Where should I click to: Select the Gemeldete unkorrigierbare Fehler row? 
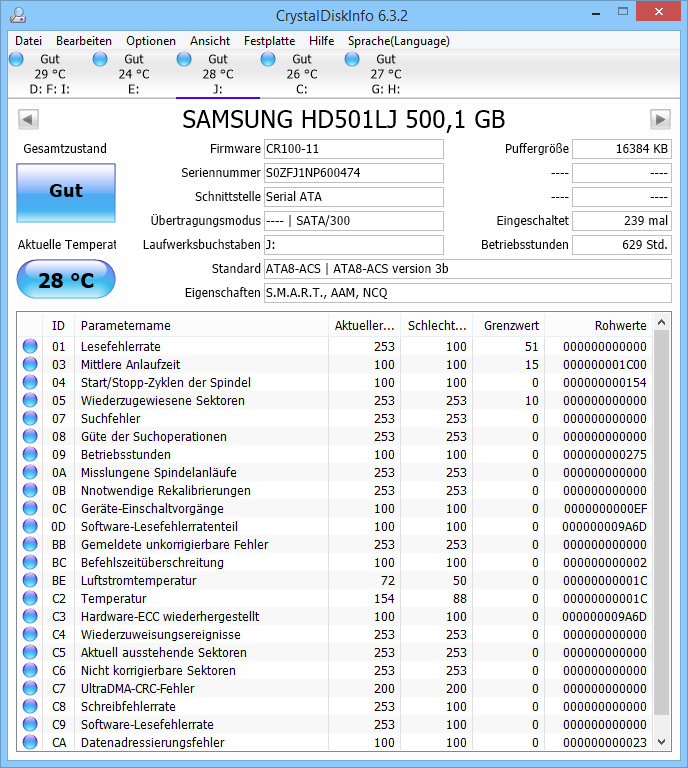click(x=335, y=545)
